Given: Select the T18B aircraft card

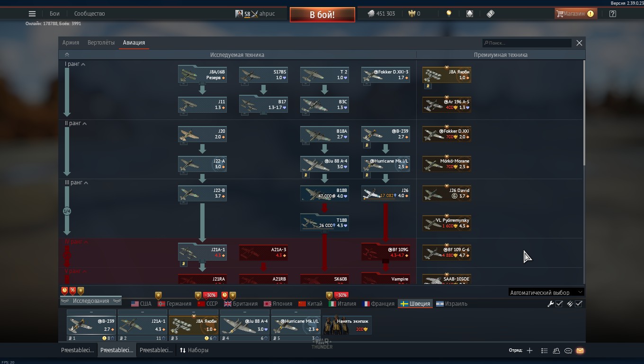Looking at the screenshot, I should 324,223.
